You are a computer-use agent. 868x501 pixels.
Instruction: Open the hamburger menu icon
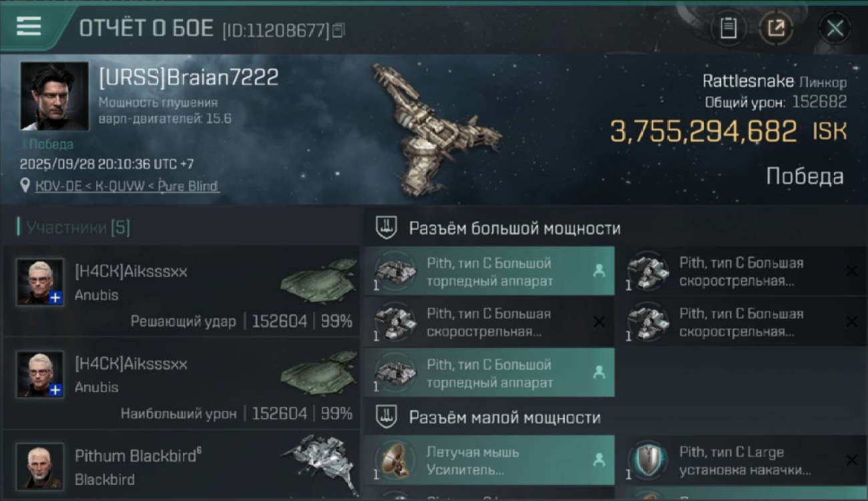(29, 26)
